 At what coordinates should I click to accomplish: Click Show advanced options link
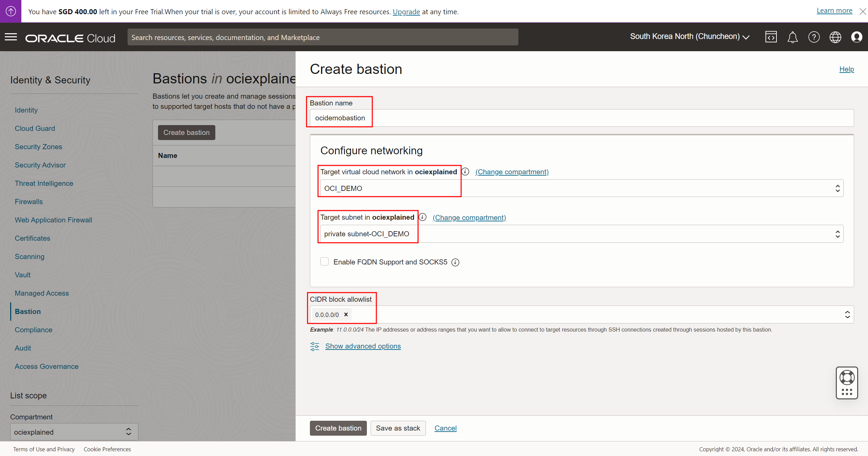point(363,346)
